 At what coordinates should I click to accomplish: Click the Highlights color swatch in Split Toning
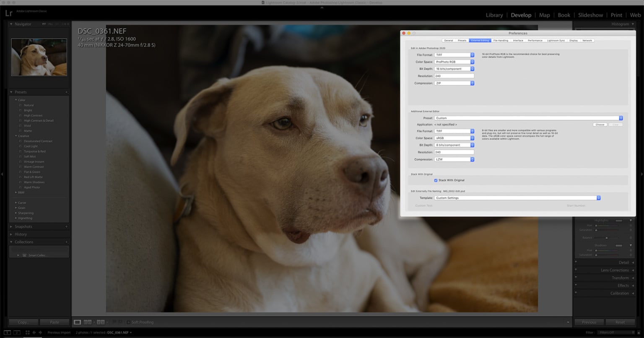click(619, 220)
